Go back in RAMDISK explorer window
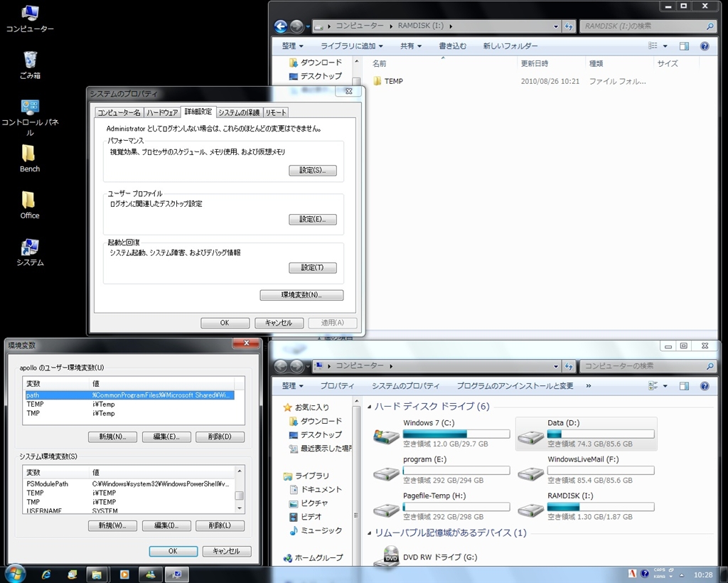The width and height of the screenshot is (728, 583). pyautogui.click(x=280, y=26)
